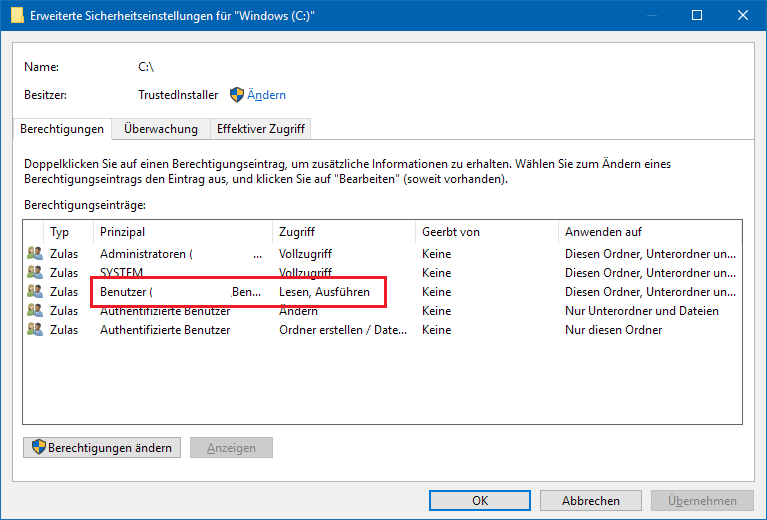Switch to the Berechtigungen tab
This screenshot has width=767, height=520.
62,129
